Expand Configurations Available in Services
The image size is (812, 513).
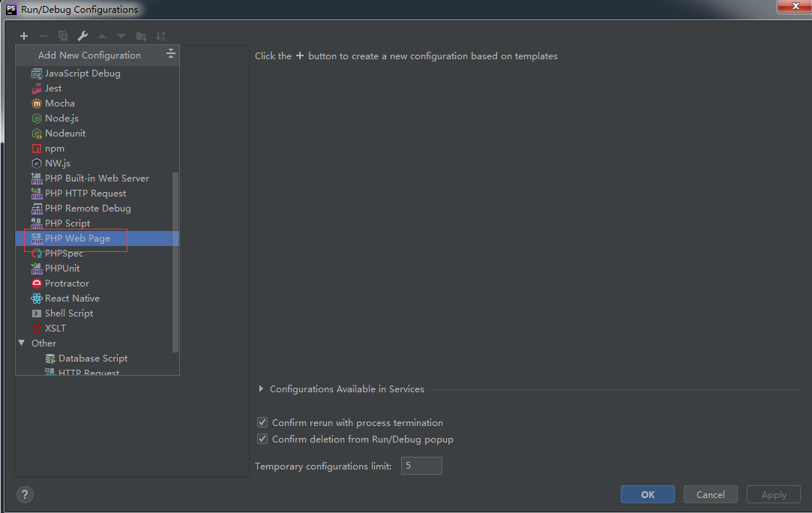(261, 388)
